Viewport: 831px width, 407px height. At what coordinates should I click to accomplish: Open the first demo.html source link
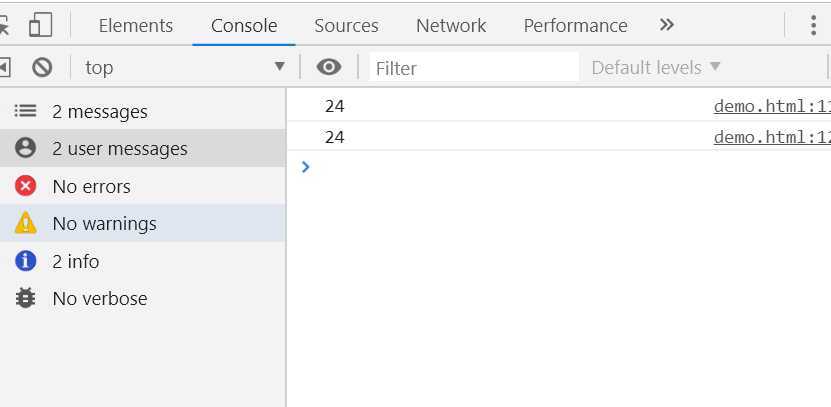[x=772, y=107]
